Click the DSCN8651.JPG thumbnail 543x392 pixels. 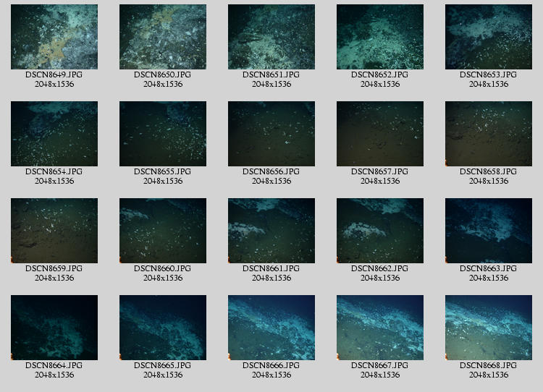[271, 37]
